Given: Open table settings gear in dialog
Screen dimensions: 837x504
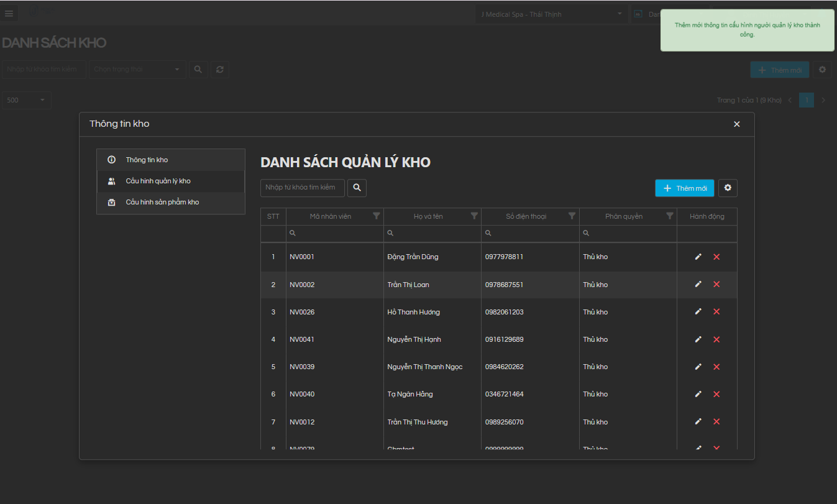Looking at the screenshot, I should (x=728, y=188).
